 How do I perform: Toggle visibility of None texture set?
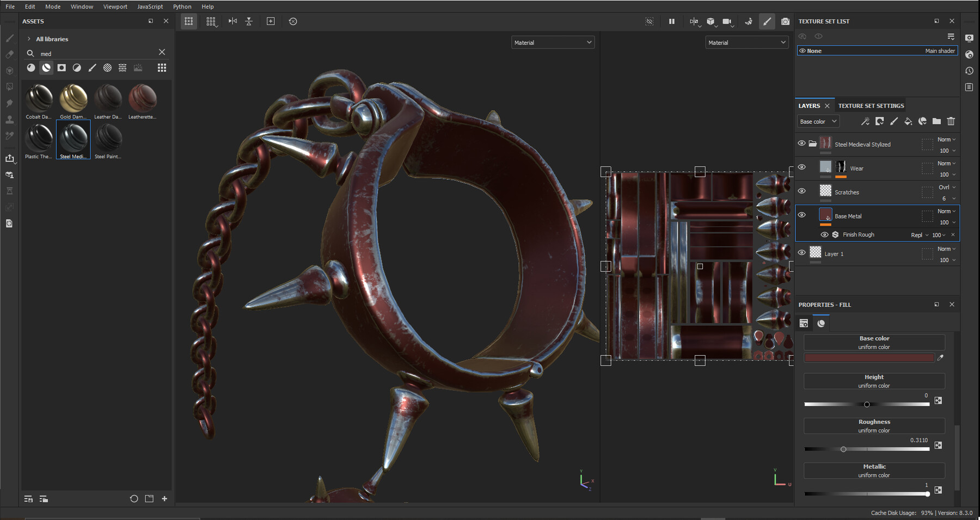pos(802,51)
